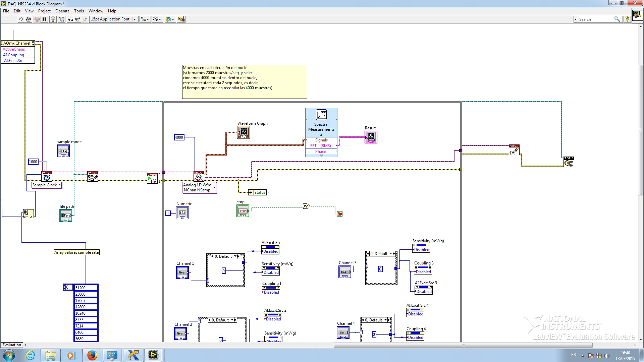The width and height of the screenshot is (644, 362).
Task: Open Distribute Objects dropdown
Action: click(157, 19)
